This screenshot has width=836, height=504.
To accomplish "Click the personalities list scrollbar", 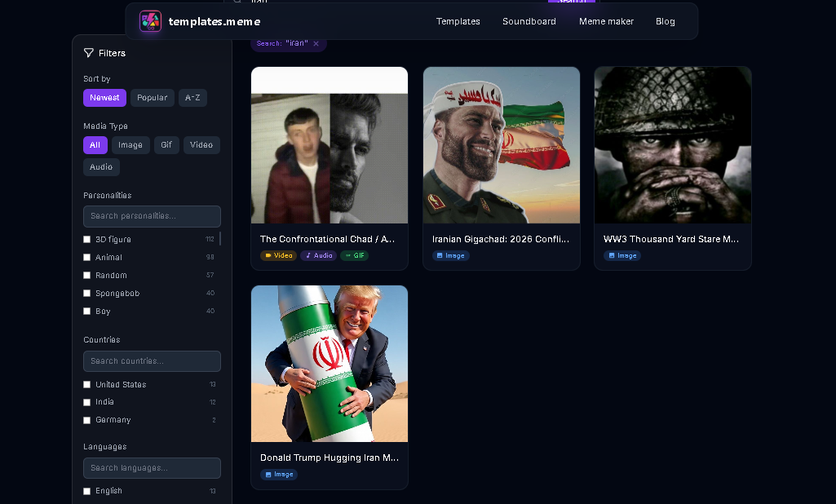I will (x=220, y=238).
